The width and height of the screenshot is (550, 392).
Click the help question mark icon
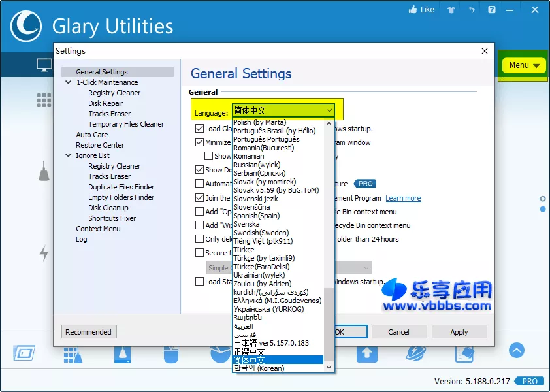[x=491, y=10]
